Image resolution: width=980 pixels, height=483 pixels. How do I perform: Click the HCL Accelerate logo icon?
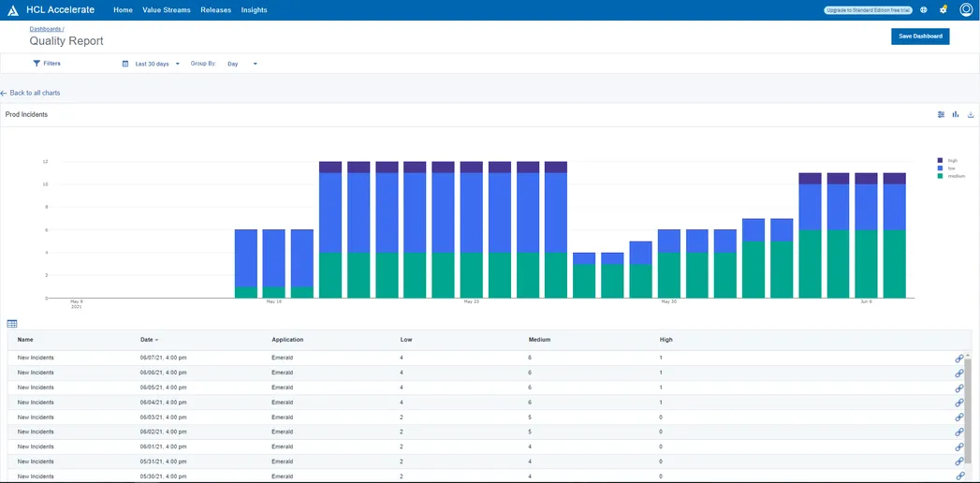(13, 10)
